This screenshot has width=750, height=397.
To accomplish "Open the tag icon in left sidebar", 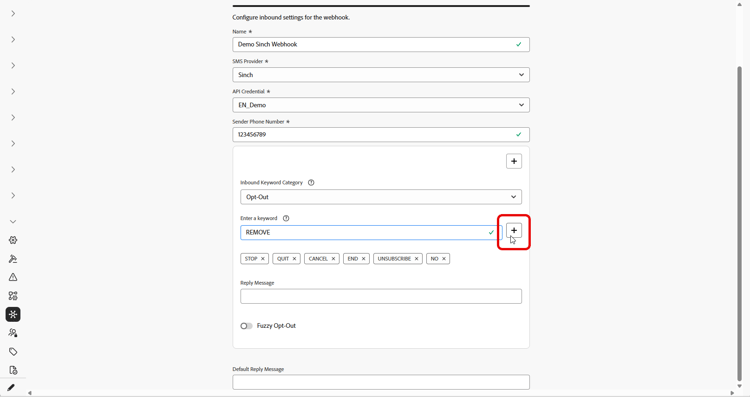I will tap(13, 352).
